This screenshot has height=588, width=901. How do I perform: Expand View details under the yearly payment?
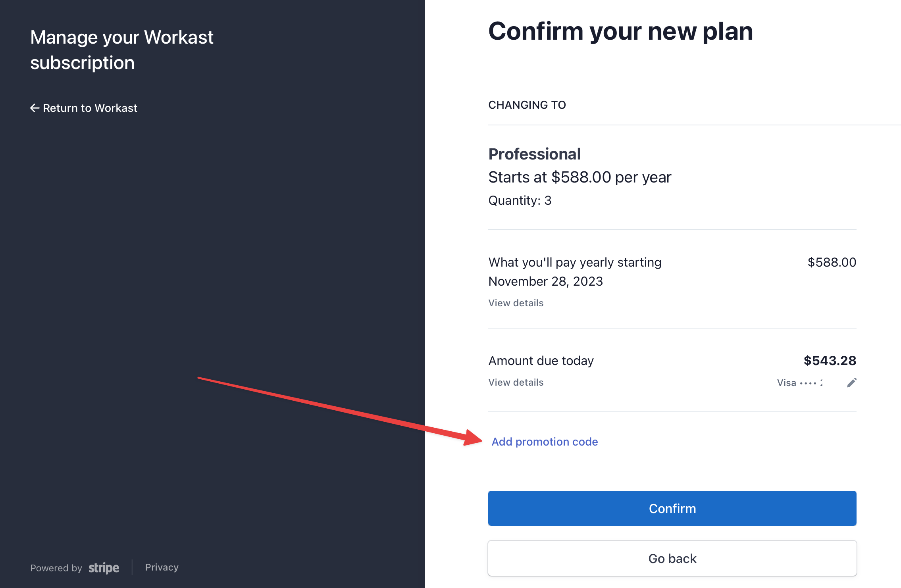pos(516,303)
